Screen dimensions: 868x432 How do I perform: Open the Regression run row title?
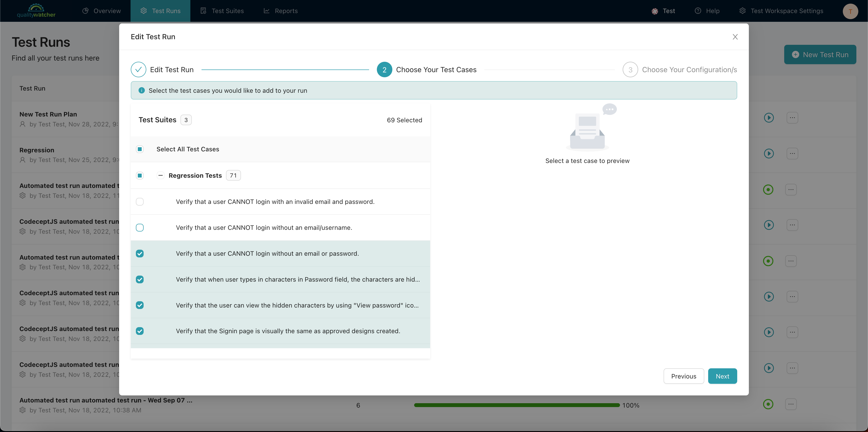point(37,150)
